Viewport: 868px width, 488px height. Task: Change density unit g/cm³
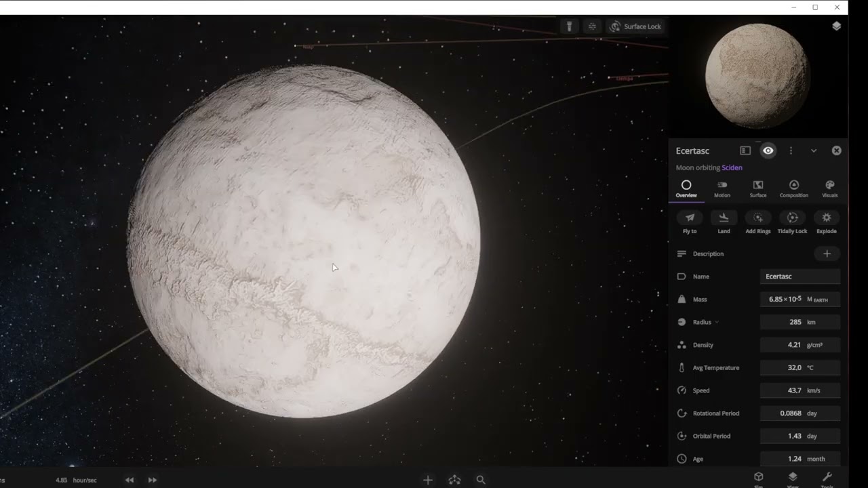tap(814, 345)
